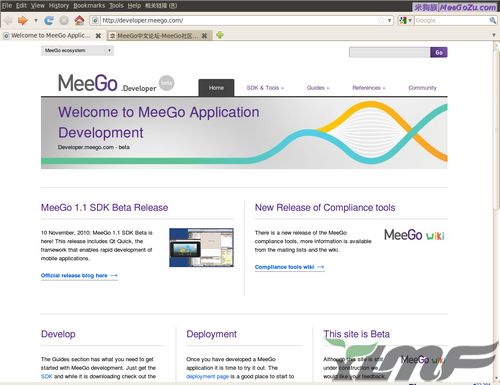This screenshot has height=385, width=500.
Task: Click the browser Google search field
Action: click(x=451, y=21)
